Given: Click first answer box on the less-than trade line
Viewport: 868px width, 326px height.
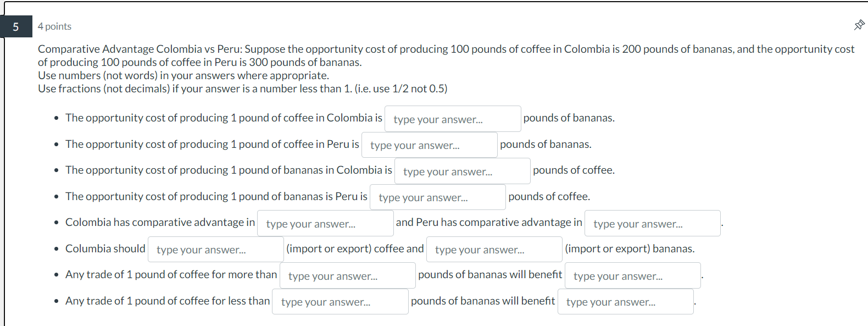Looking at the screenshot, I should tap(340, 301).
